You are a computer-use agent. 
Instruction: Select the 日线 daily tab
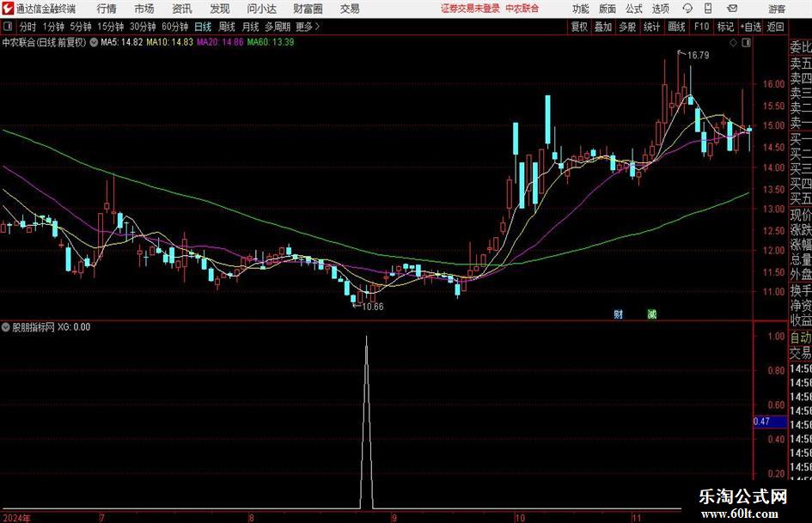click(x=203, y=27)
